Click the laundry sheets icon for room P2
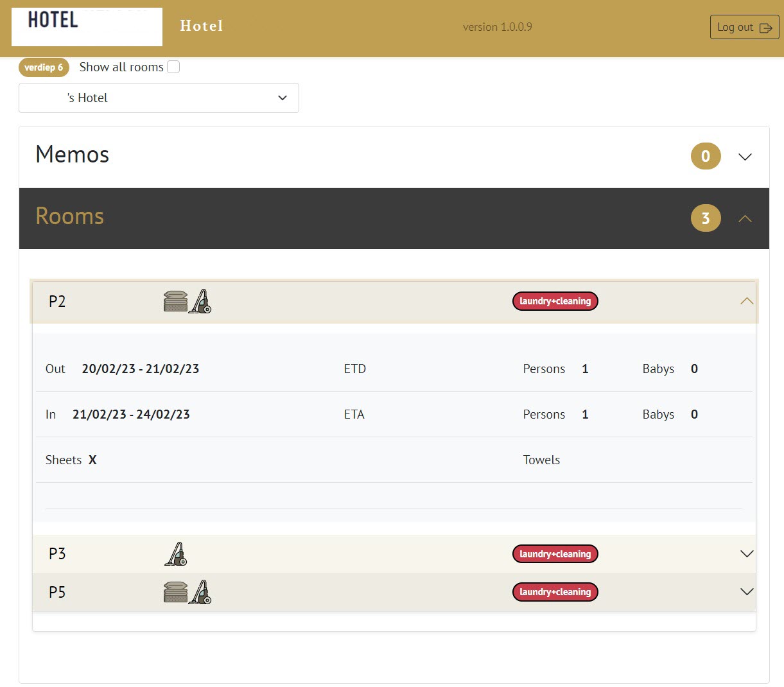The width and height of the screenshot is (784, 687). 175,301
